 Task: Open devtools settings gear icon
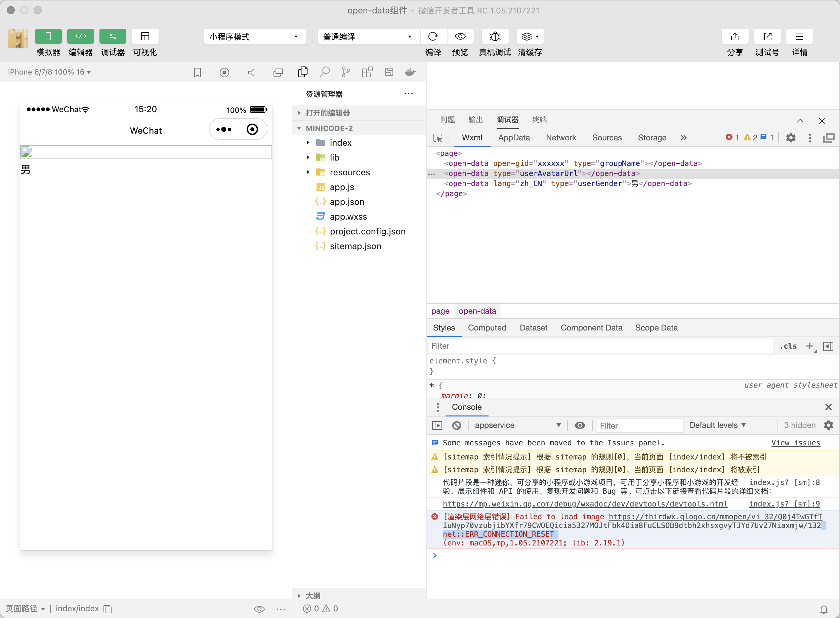pyautogui.click(x=790, y=138)
